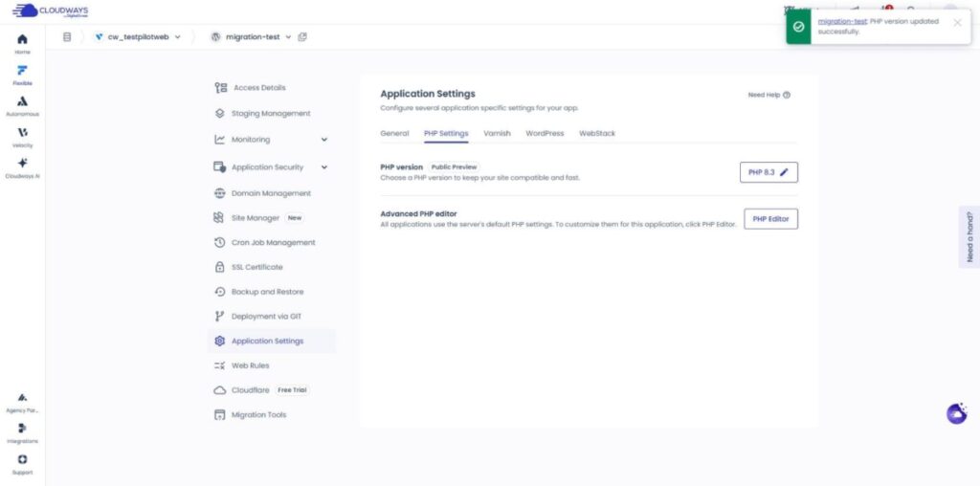Select the PHP Settings tab

pos(446,134)
